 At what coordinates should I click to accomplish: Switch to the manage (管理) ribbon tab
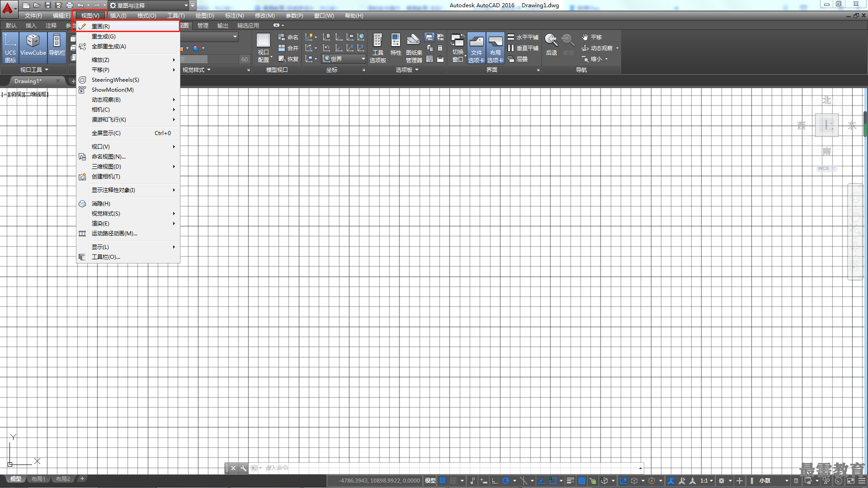203,25
